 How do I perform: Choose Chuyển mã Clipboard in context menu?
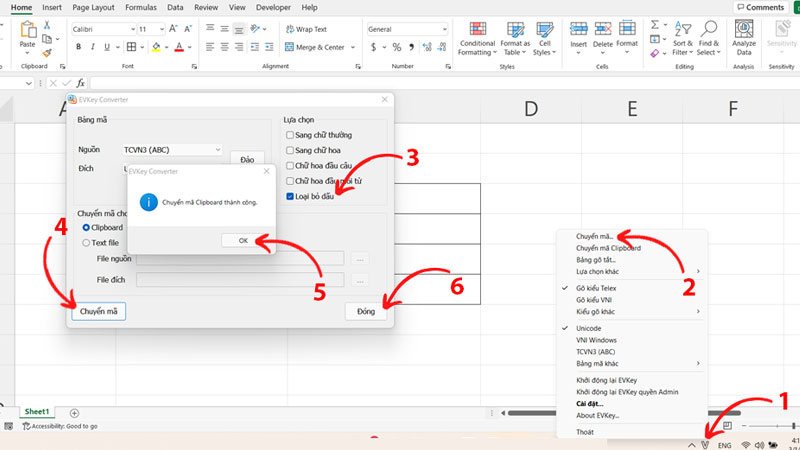click(x=608, y=247)
